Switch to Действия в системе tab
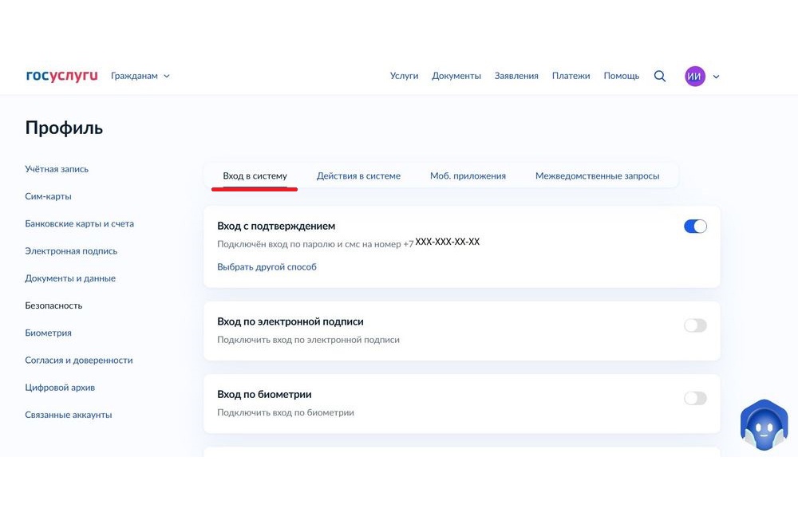The height and width of the screenshot is (532, 798). point(358,175)
